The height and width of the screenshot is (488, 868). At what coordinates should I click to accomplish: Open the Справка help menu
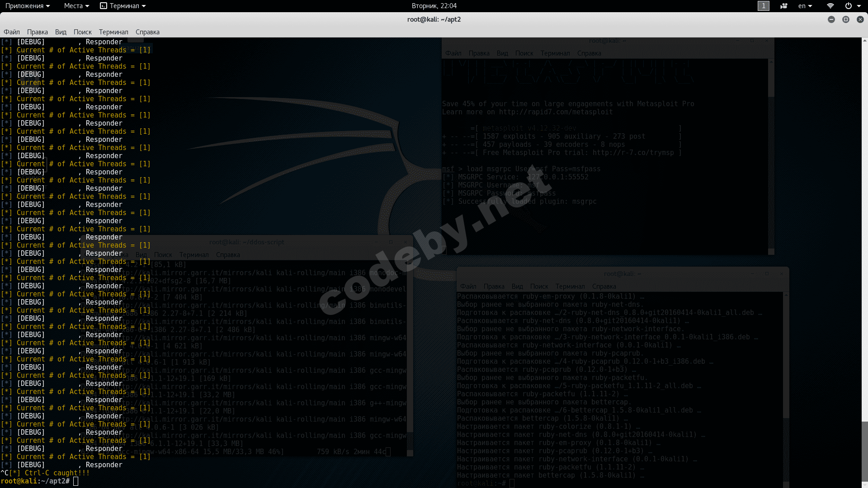[147, 32]
